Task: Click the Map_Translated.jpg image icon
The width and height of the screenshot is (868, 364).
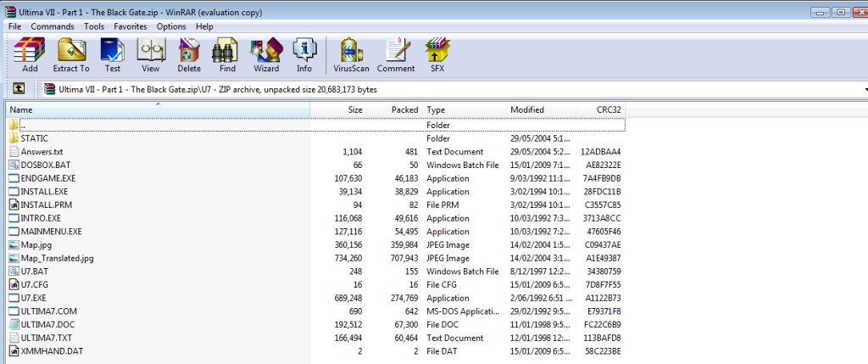Action: [14, 258]
